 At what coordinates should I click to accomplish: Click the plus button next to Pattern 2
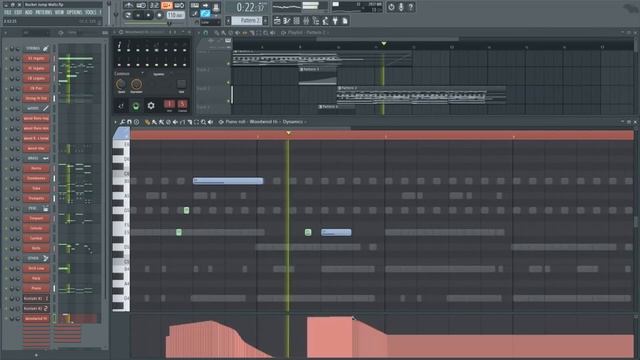coord(265,20)
